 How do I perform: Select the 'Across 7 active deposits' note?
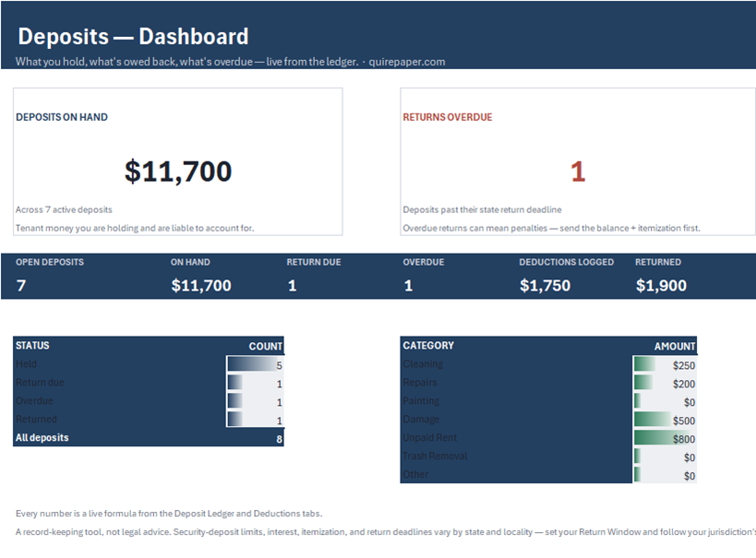pos(64,209)
